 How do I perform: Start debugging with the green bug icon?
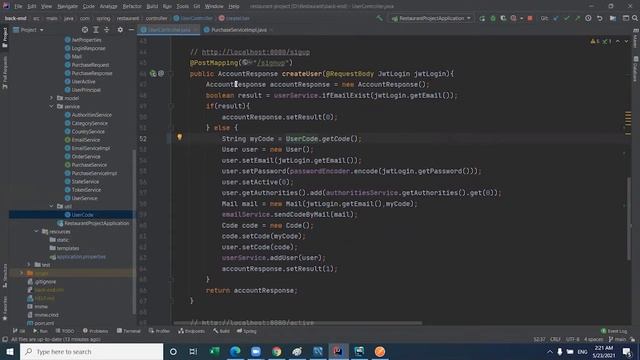(493, 18)
